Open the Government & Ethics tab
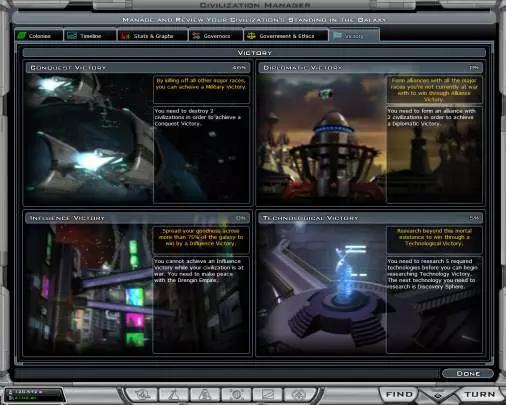Viewport: 506px width, 405px height. (x=286, y=36)
